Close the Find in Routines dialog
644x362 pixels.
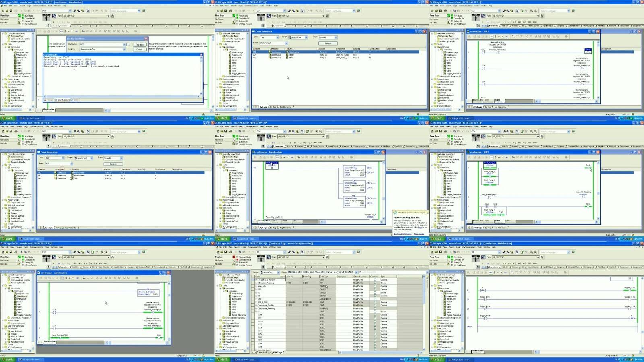[146, 39]
